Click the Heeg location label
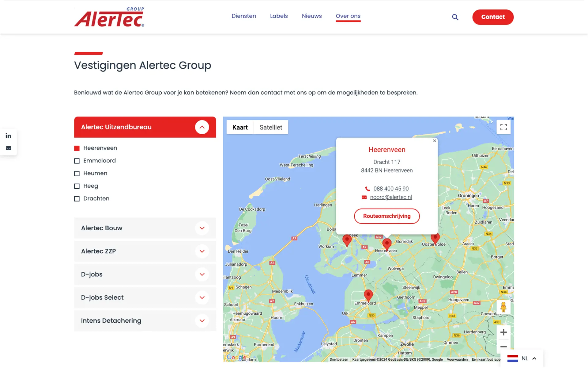The width and height of the screenshot is (588, 368). [x=91, y=186]
